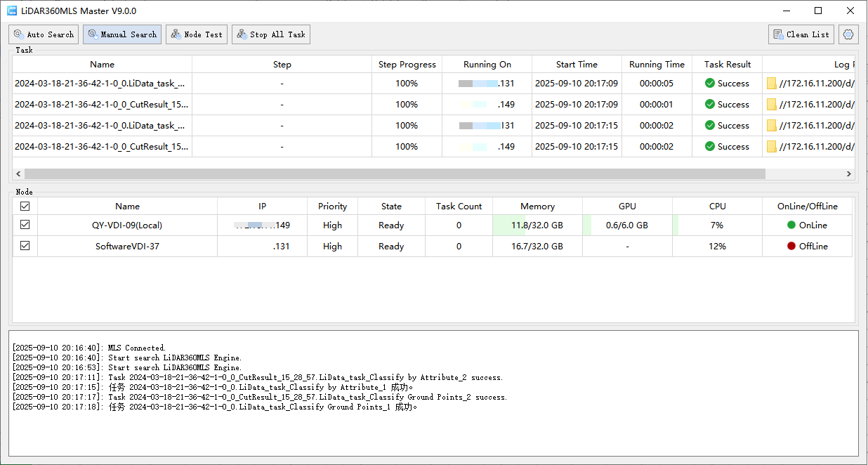868x465 pixels.
Task: Click the Auto Search toolbar button
Action: pos(44,34)
